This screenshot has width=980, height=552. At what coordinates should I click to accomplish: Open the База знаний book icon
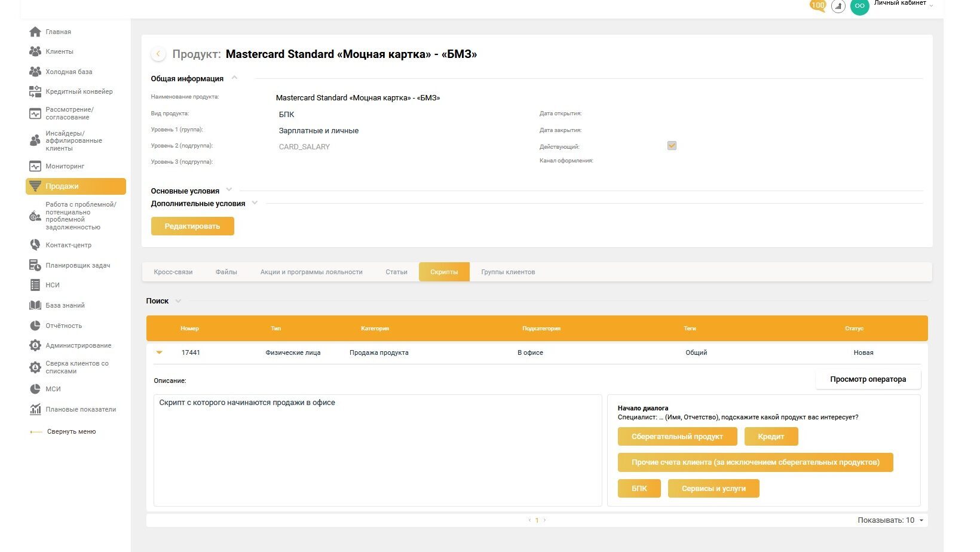click(35, 305)
